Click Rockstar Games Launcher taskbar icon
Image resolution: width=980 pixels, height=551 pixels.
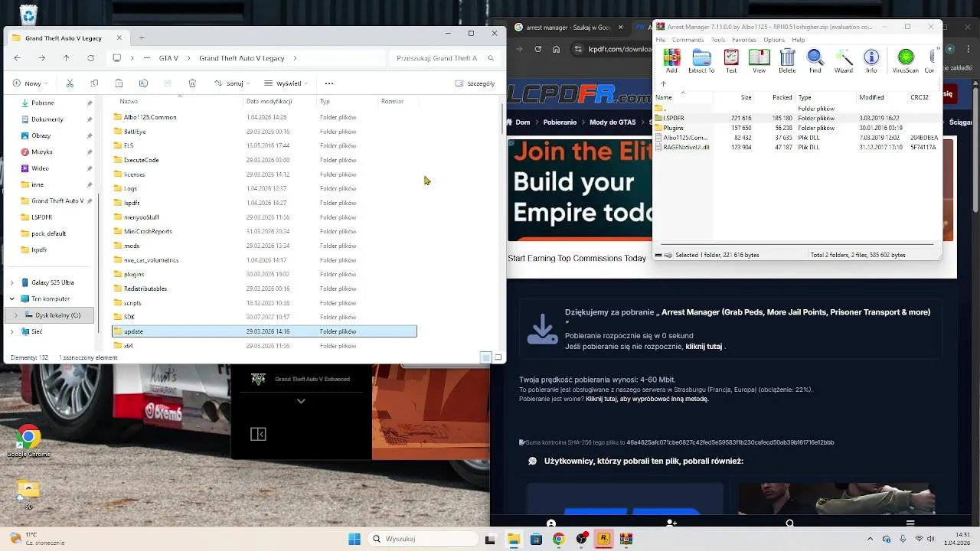point(604,539)
